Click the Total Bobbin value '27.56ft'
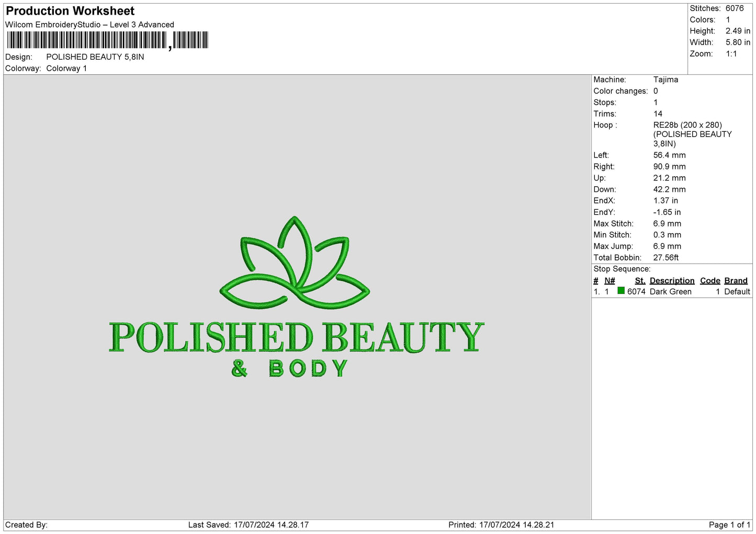This screenshot has width=756, height=534. (x=666, y=258)
